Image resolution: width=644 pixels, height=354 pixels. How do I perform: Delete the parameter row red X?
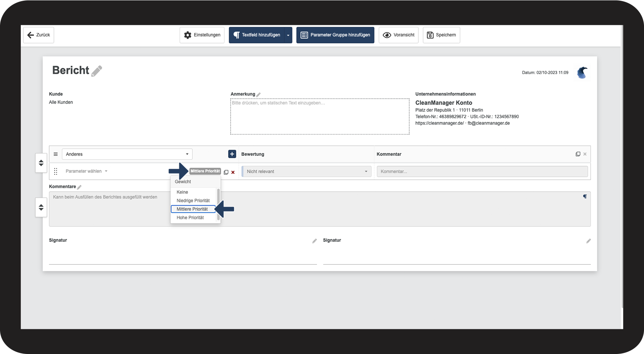(233, 172)
